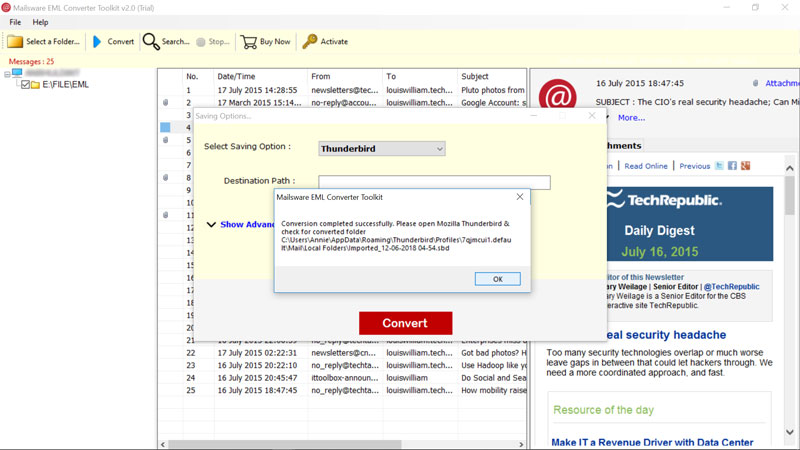Select row 24 from ittoolbox-announ...
800x450 pixels.
coord(342,378)
